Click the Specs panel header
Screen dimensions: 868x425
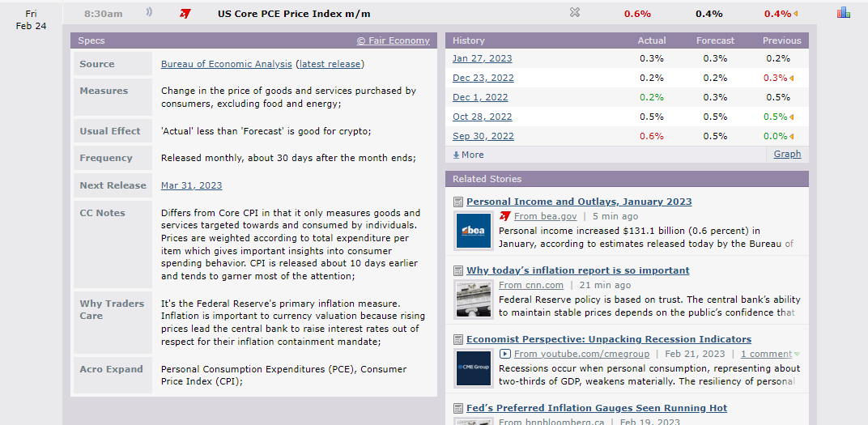[x=253, y=40]
